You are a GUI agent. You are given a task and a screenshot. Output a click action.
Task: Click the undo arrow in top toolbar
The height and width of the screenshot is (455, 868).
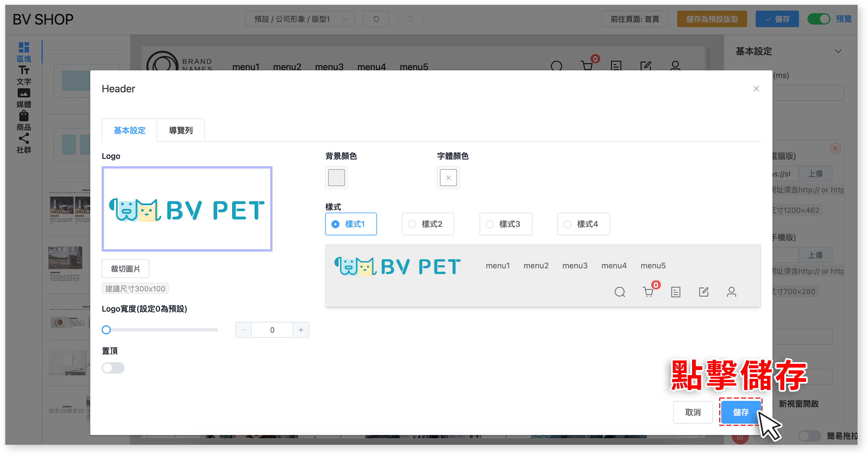[376, 19]
